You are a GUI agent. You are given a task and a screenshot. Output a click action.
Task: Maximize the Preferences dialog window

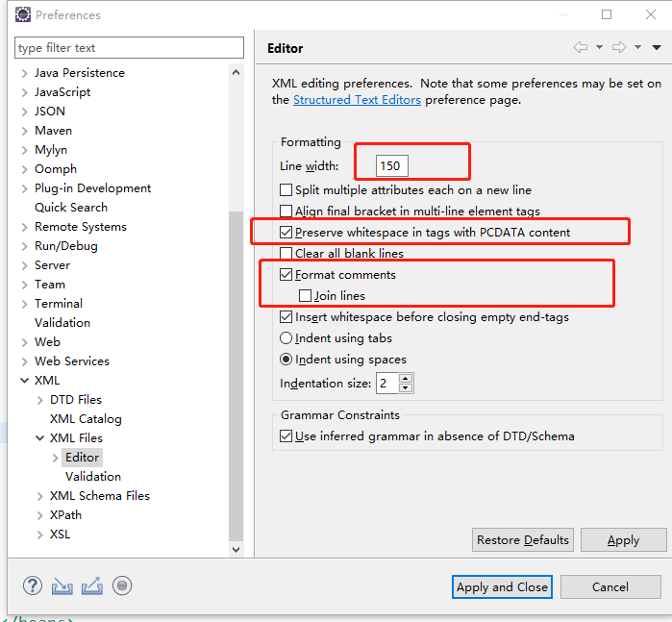tap(607, 14)
